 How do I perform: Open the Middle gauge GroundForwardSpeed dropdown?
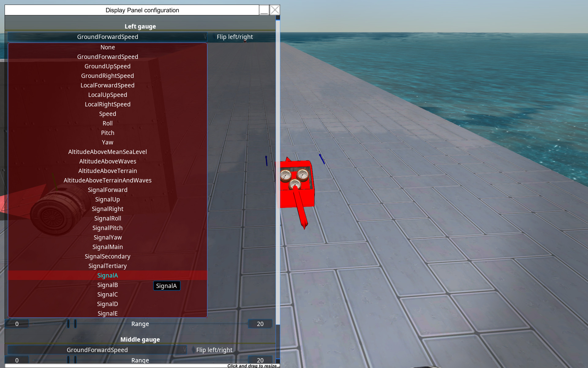click(97, 350)
